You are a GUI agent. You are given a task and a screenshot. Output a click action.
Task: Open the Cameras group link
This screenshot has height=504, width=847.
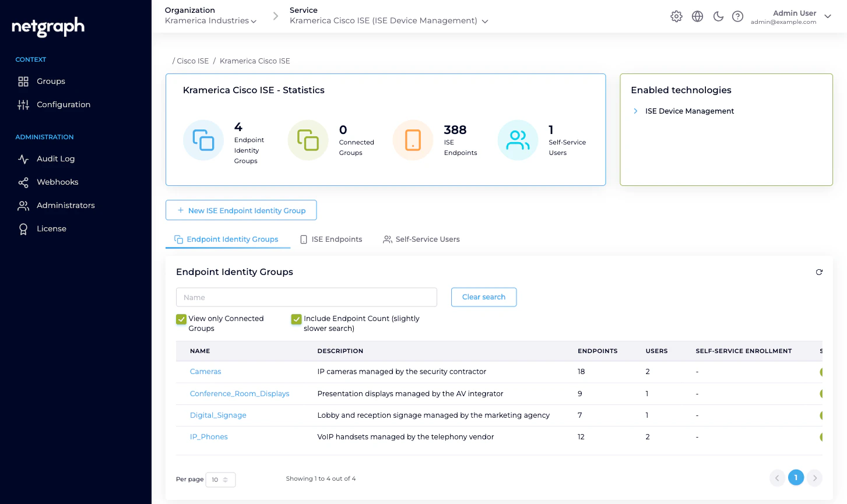(x=206, y=372)
